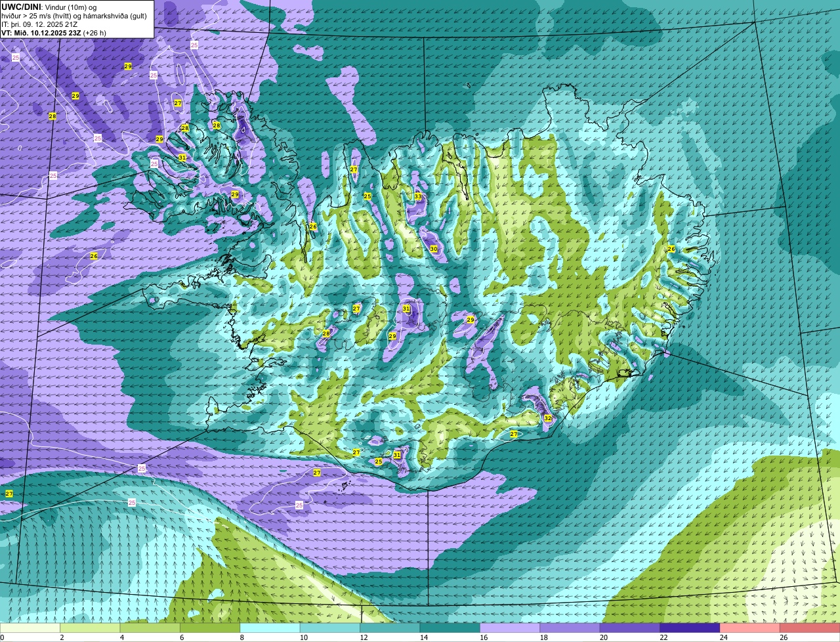840x642 pixels.
Task: Click the 16–18 m/s lavender legend swatch
Action: [x=511, y=628]
